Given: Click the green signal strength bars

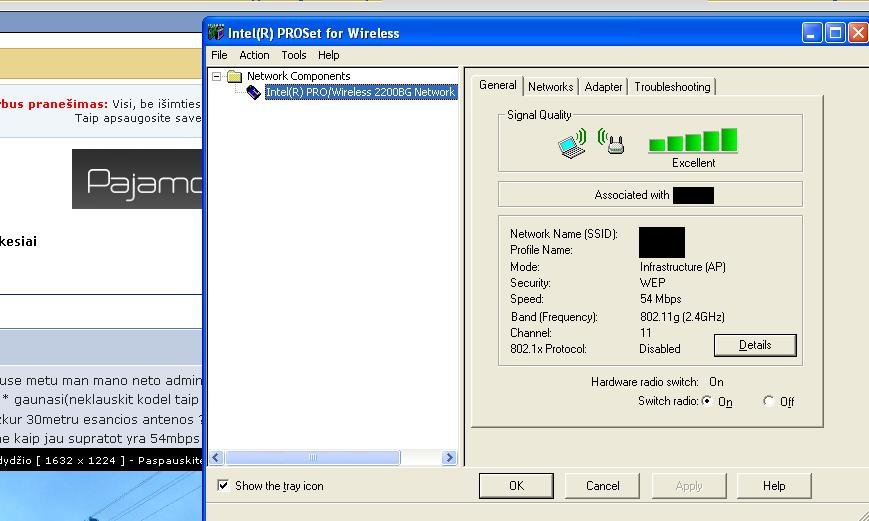Looking at the screenshot, I should point(693,140).
